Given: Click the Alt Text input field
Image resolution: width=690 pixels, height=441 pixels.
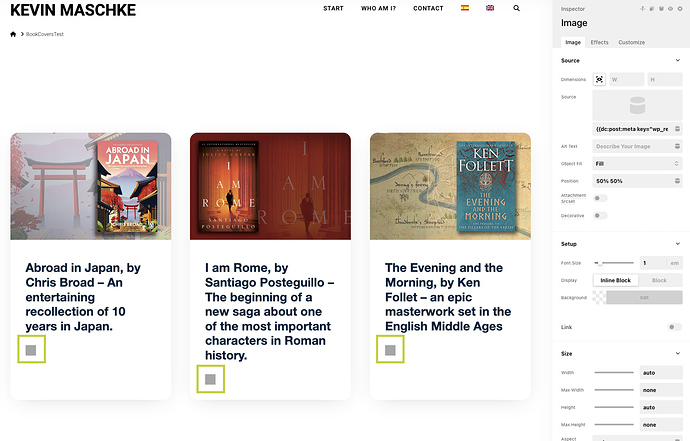Looking at the screenshot, I should (x=637, y=146).
